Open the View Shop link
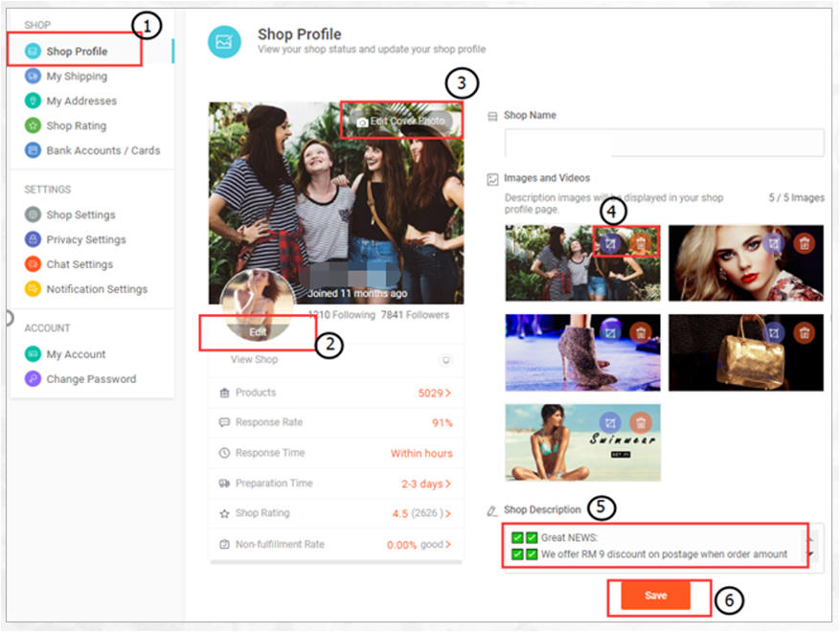This screenshot has height=632, width=840. point(254,359)
